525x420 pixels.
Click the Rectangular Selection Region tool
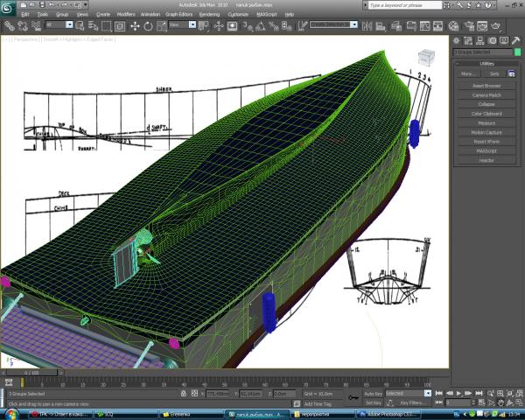pyautogui.click(x=107, y=25)
